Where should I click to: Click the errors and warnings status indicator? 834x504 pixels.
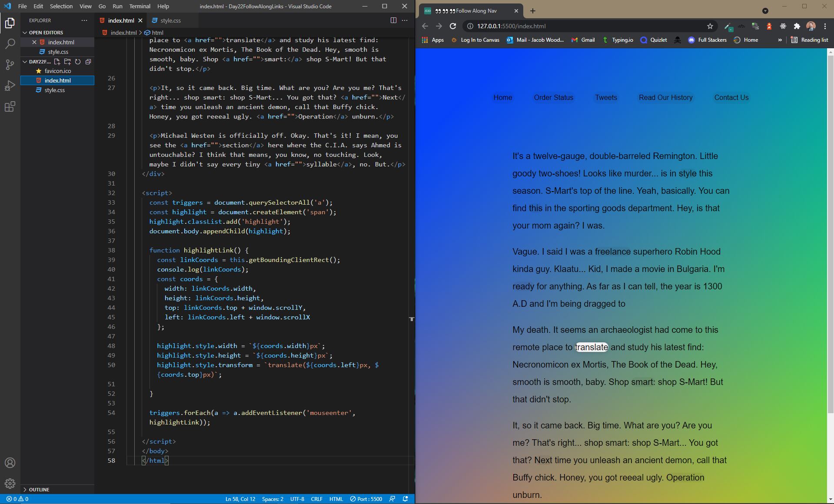pos(17,499)
